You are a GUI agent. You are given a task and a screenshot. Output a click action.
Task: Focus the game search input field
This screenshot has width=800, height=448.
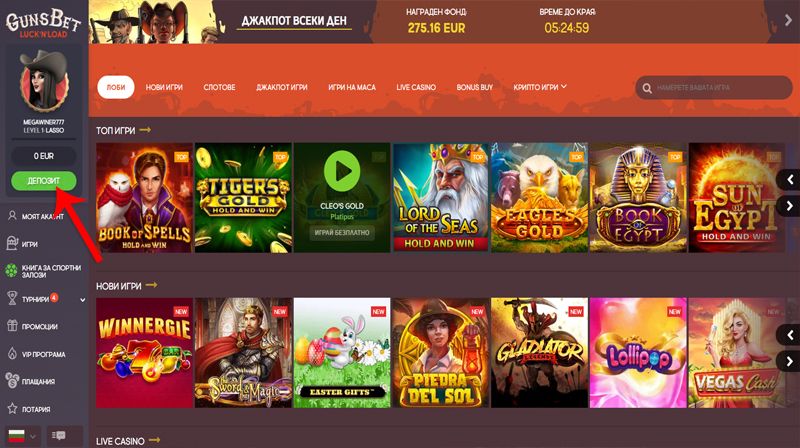point(721,88)
